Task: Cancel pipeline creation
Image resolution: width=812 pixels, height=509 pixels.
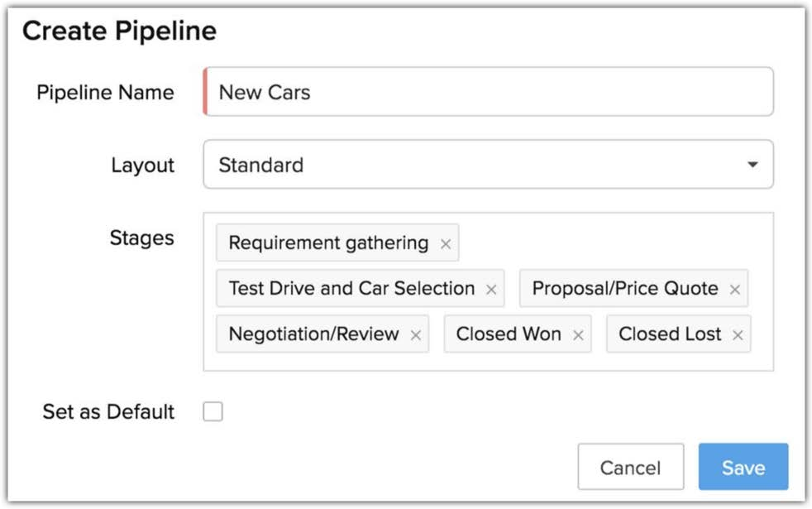Action: point(630,468)
